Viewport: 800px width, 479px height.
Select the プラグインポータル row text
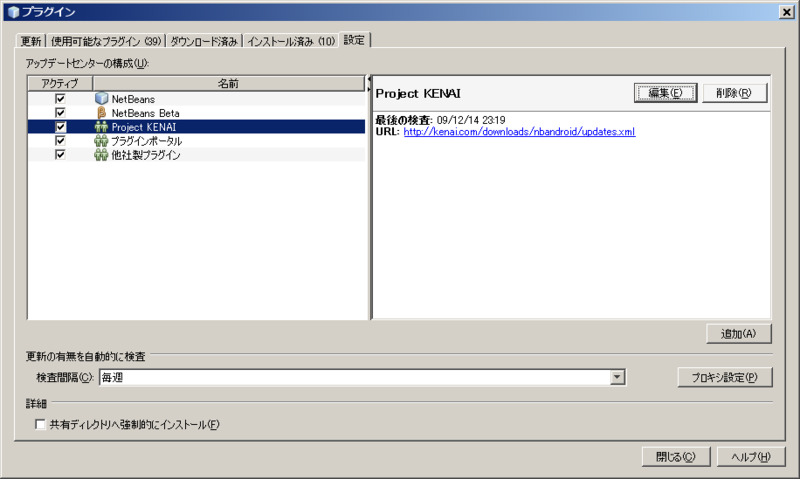(146, 141)
